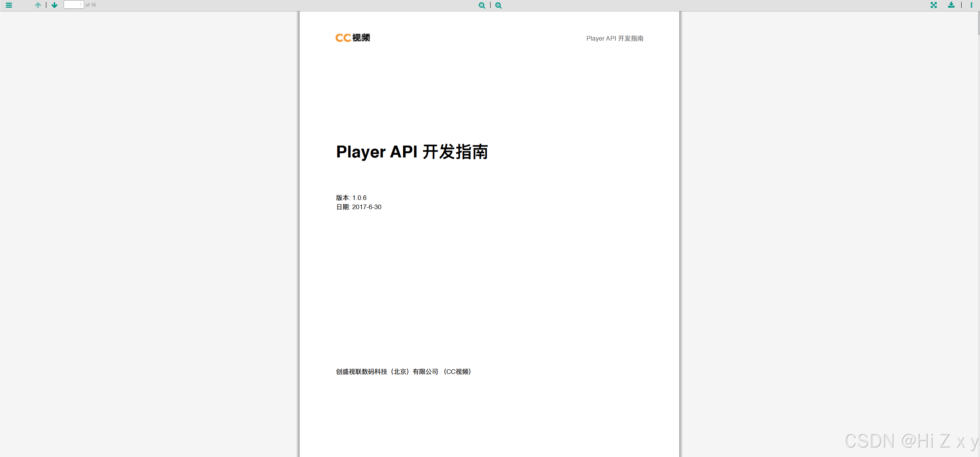Open the three-dot more options menu

(x=971, y=5)
